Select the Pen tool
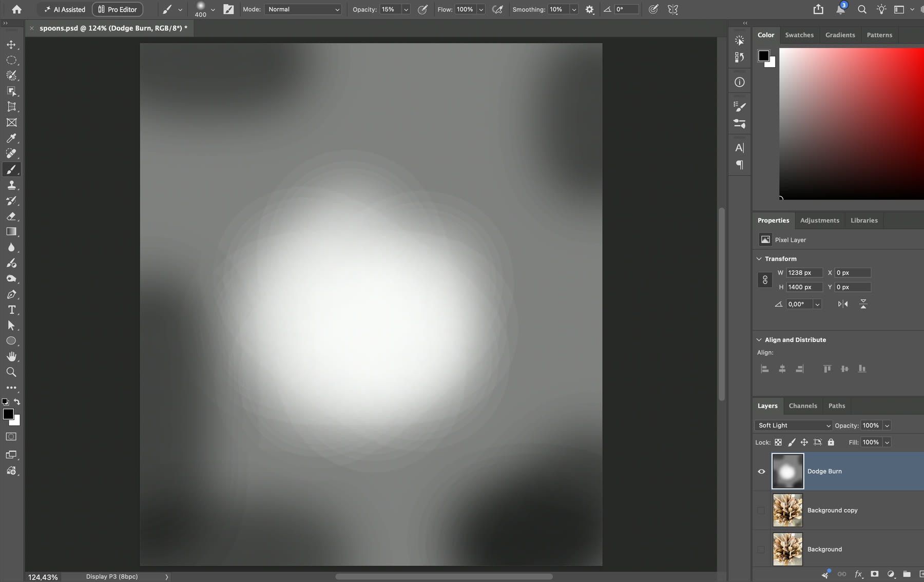This screenshot has width=924, height=582. tap(11, 294)
